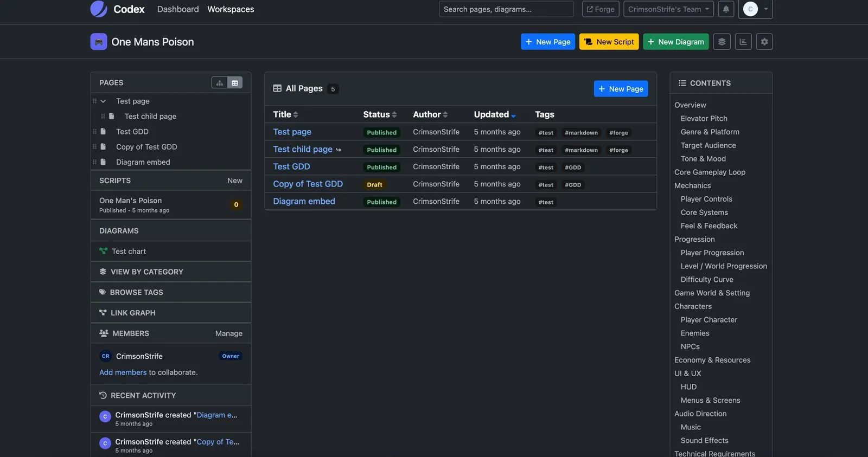Screen dimensions: 868x457
Task: Switch pages panel to table view
Action: point(235,83)
